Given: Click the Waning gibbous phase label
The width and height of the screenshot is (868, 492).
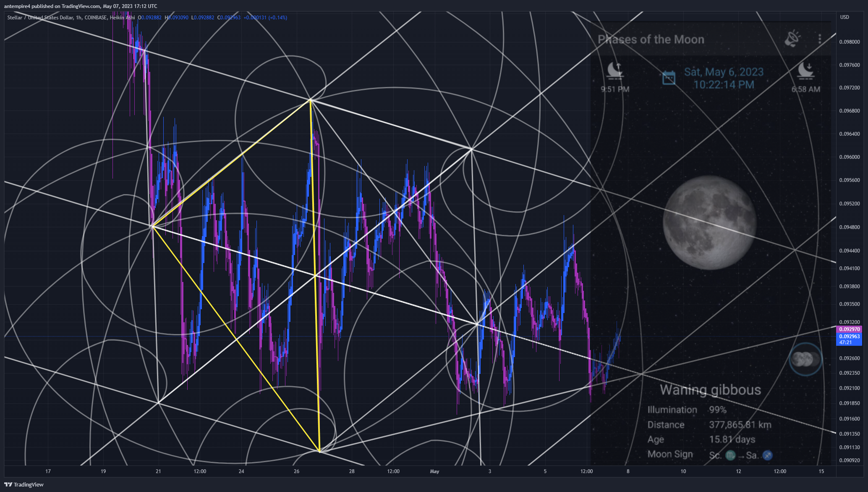Looking at the screenshot, I should click(x=710, y=390).
